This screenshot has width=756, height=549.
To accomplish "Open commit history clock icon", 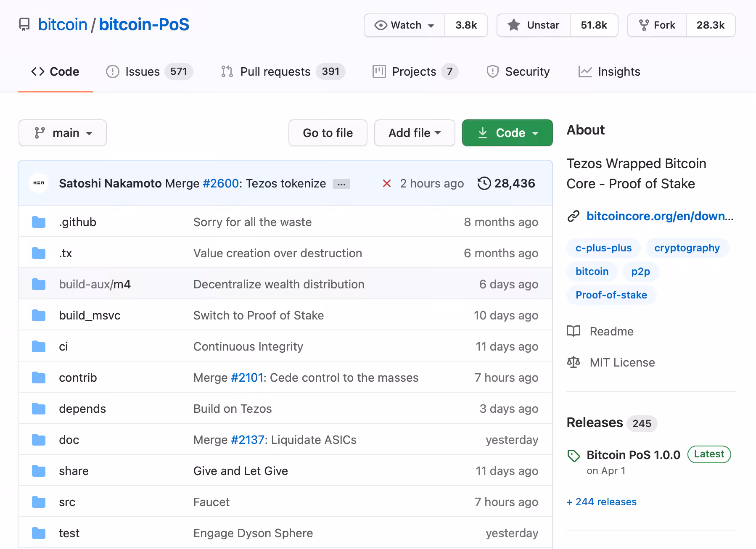I will (x=484, y=183).
